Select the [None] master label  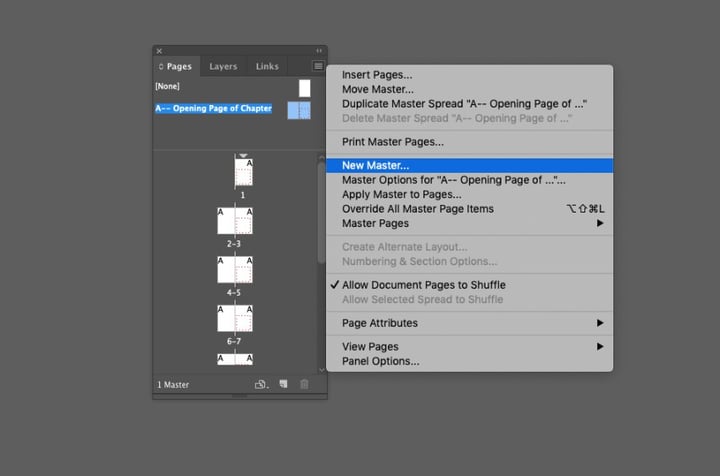(x=167, y=86)
